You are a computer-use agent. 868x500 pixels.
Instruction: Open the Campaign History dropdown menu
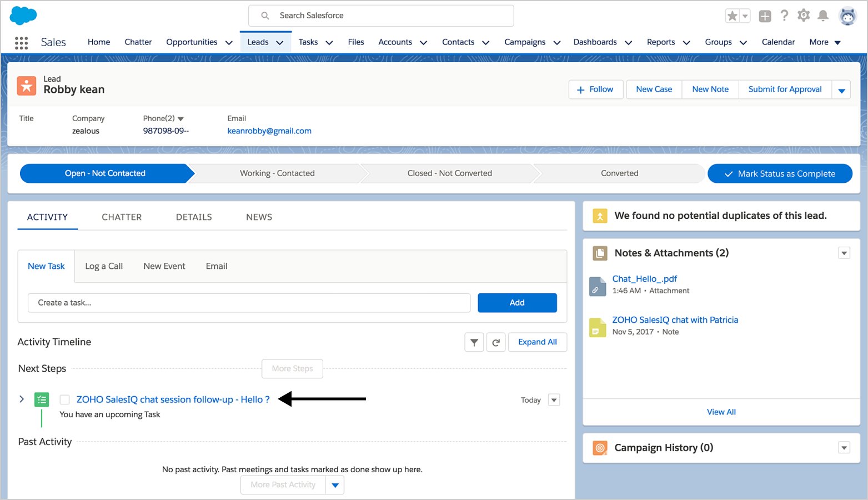[844, 448]
